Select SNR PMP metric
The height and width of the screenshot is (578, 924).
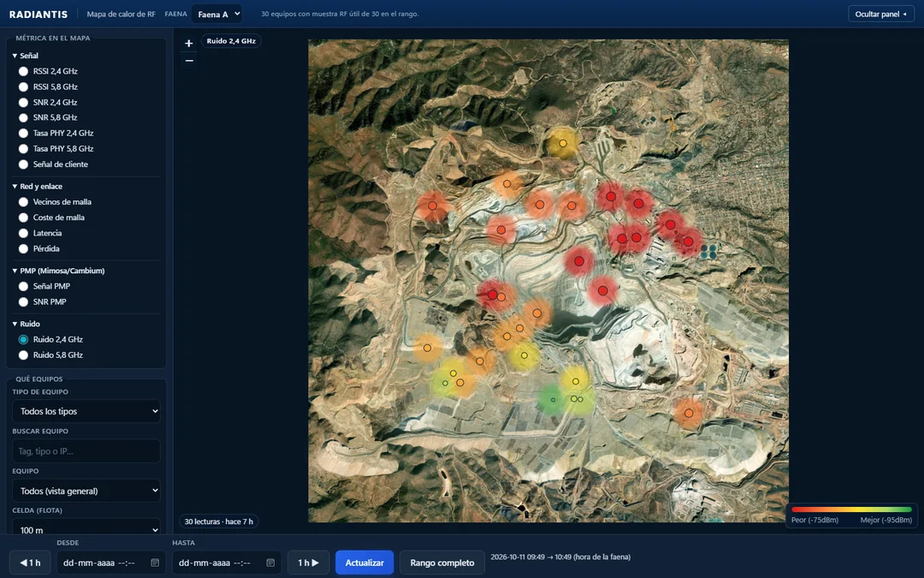[23, 302]
